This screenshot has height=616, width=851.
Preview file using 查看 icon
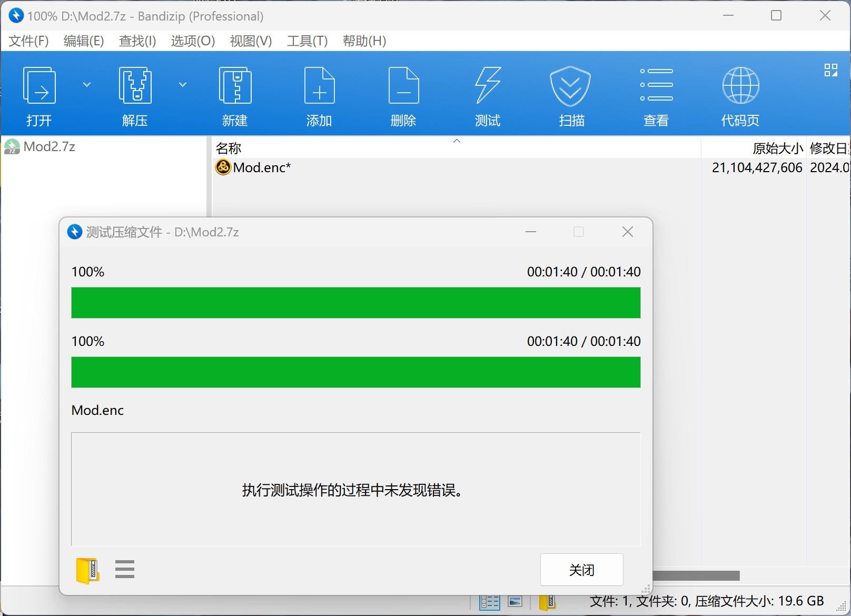[x=656, y=95]
